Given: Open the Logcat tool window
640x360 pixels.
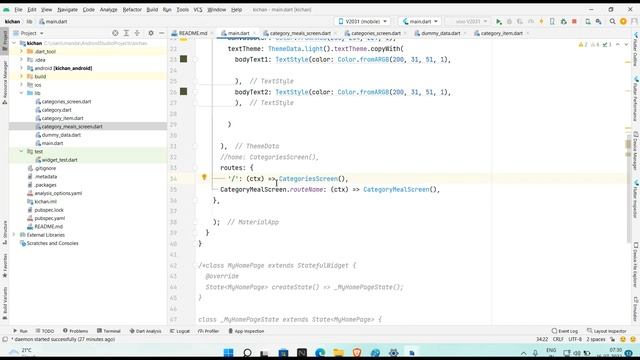Looking at the screenshot, I should click(180, 331).
